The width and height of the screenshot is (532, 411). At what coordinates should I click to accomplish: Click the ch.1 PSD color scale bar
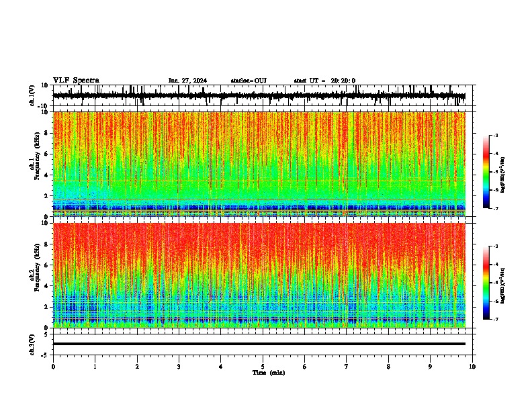tap(486, 172)
